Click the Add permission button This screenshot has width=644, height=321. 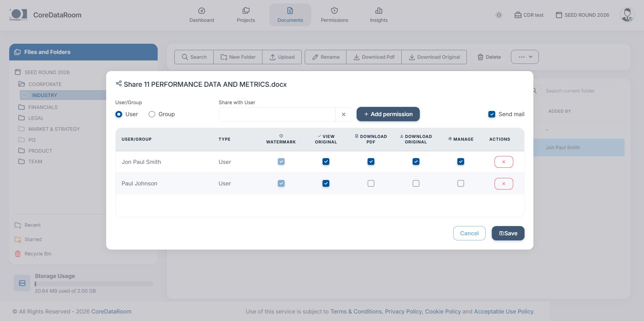pyautogui.click(x=388, y=114)
